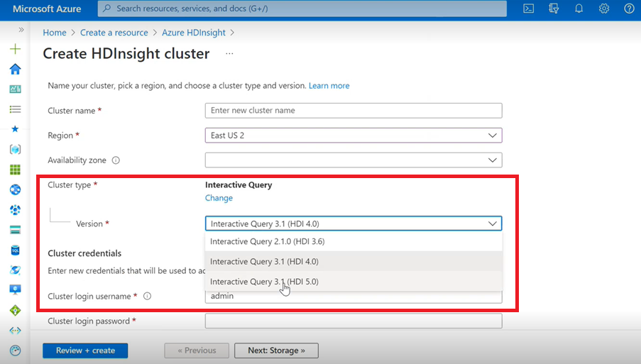
Task: Click the Next: Storage » button
Action: [x=276, y=351]
